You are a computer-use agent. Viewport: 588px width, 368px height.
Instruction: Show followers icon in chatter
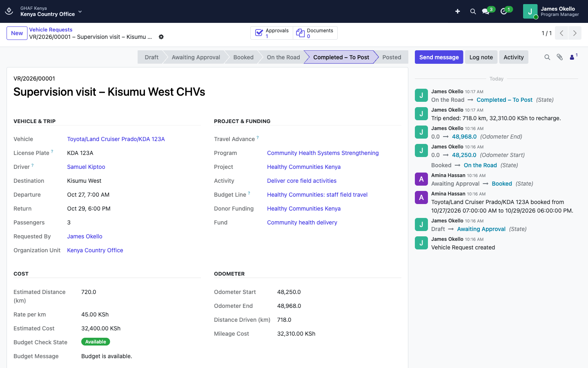coord(573,57)
